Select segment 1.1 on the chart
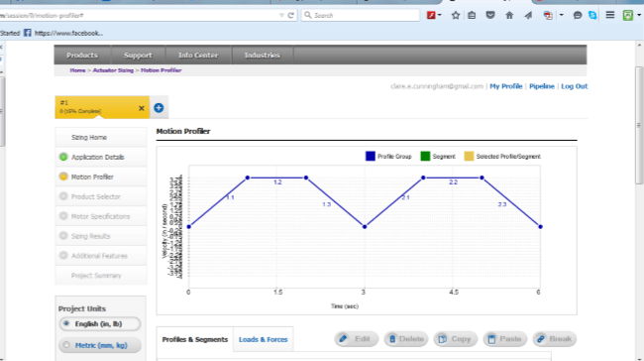The width and height of the screenshot is (644, 361). (x=230, y=197)
